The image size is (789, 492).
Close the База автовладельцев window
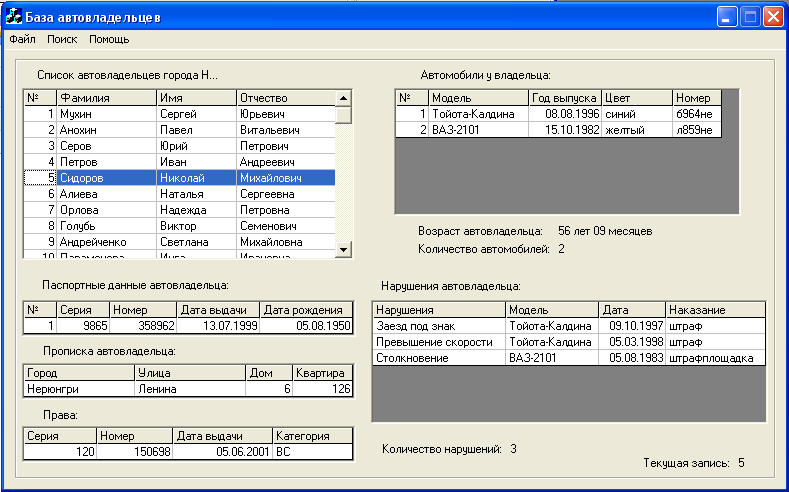click(x=772, y=17)
